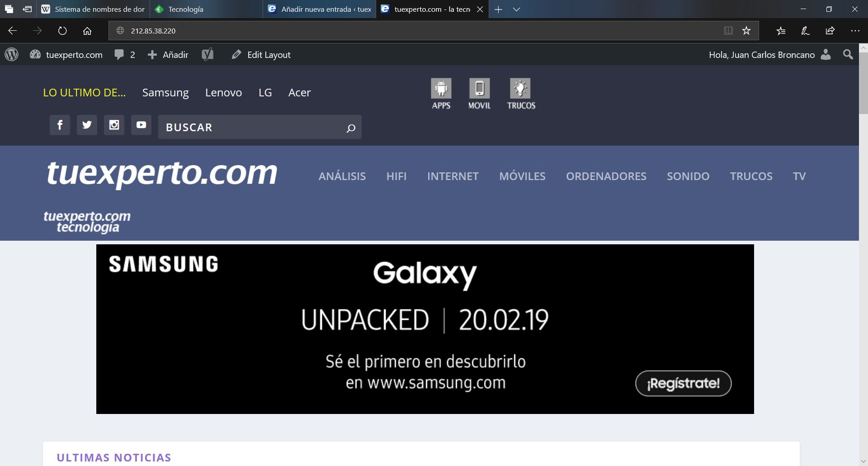The height and width of the screenshot is (466, 868).
Task: Set these tabs aside icon
Action: [x=27, y=9]
